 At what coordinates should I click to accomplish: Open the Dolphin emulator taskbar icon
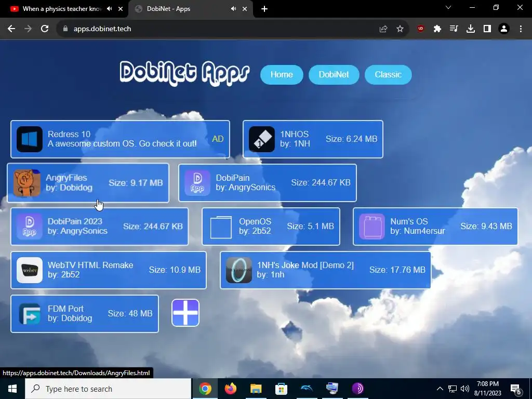click(307, 389)
